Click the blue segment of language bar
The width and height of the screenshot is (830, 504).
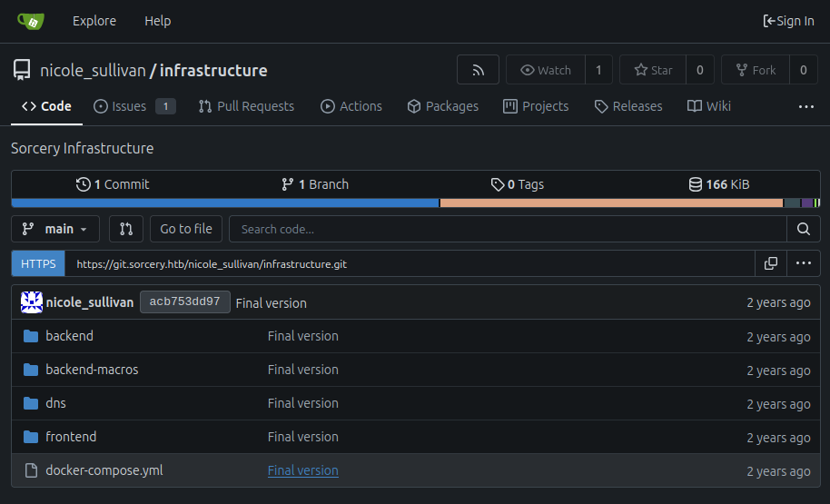[224, 203]
